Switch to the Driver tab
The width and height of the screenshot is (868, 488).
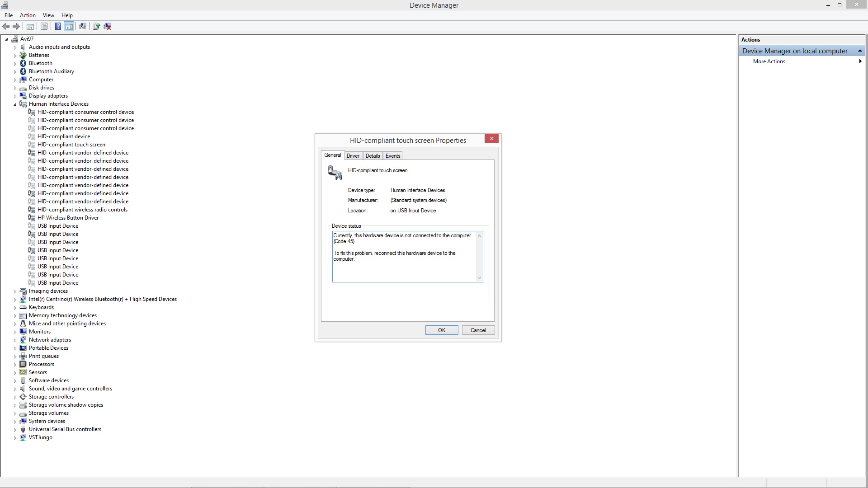tap(353, 155)
